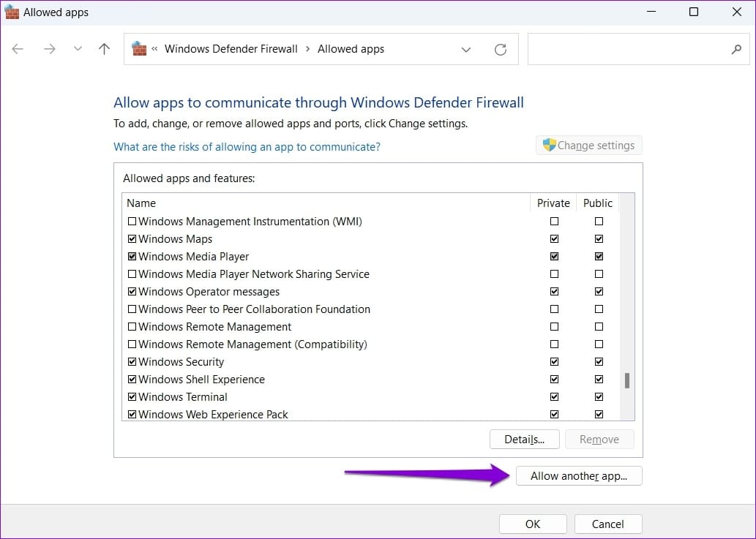Click the firewall icon in address bar

point(139,49)
